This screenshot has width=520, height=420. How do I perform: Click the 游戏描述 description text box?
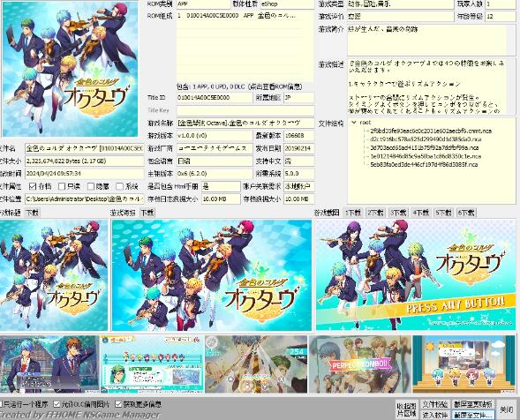(x=431, y=86)
